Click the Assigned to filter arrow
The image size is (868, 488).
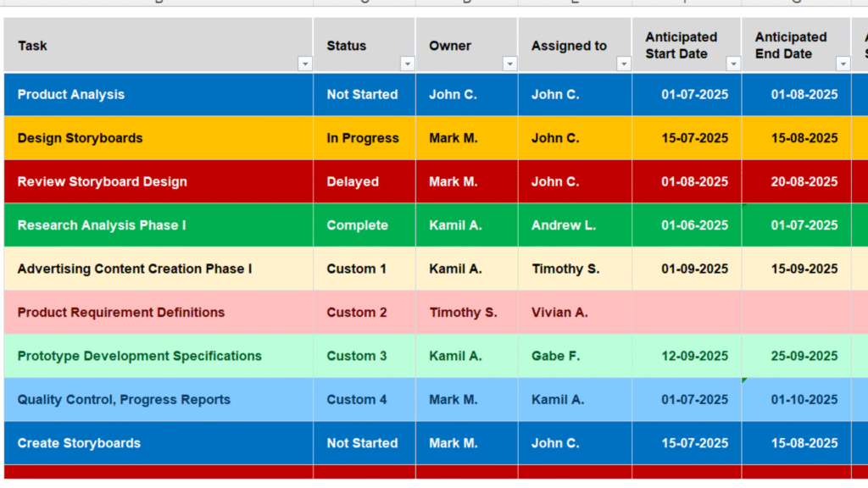click(x=623, y=63)
